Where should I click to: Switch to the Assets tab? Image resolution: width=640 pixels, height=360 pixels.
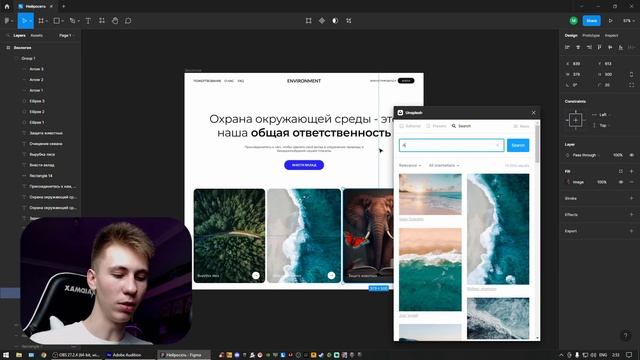coord(36,36)
